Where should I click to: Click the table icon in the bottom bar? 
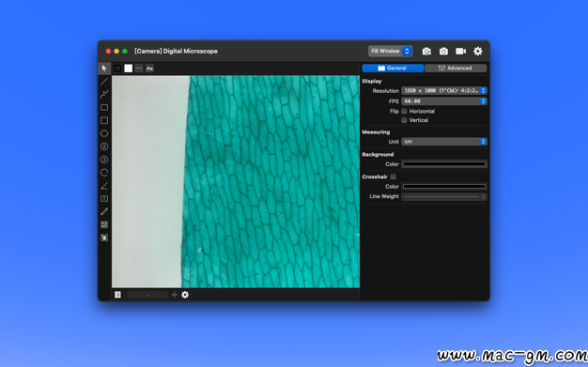click(117, 295)
